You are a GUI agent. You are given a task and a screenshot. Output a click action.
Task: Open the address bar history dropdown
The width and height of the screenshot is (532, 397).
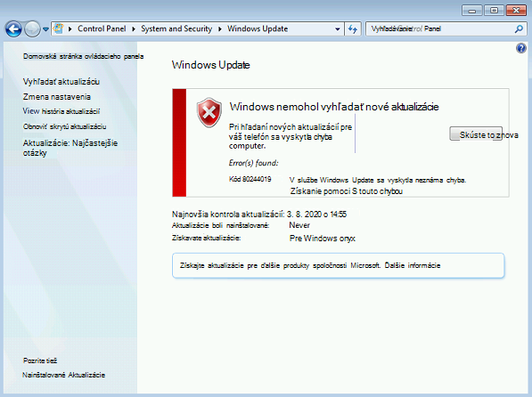tap(337, 29)
